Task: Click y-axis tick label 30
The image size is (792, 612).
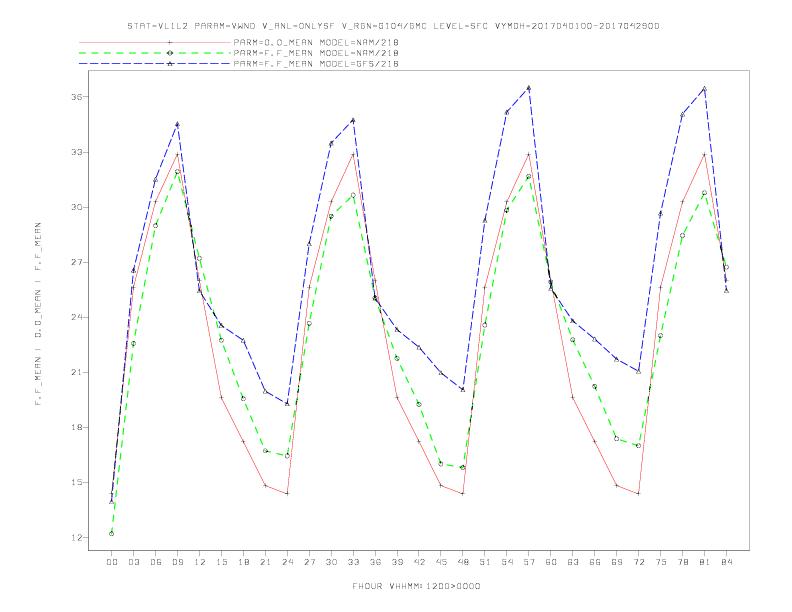Action: [x=76, y=207]
